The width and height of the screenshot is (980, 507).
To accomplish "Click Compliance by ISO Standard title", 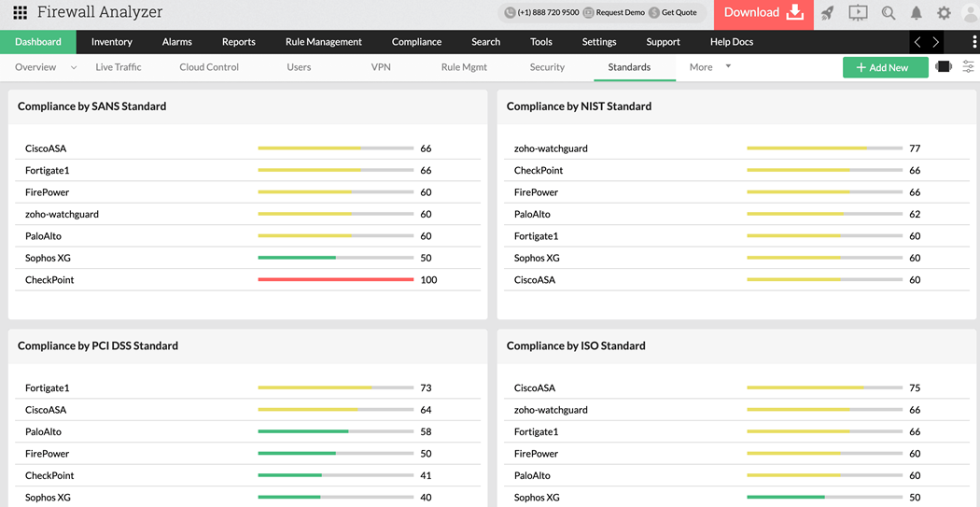I will tap(576, 345).
